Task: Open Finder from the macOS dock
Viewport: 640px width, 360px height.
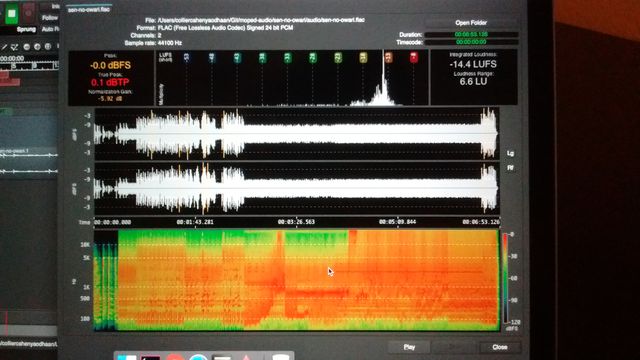Action: coord(127,357)
